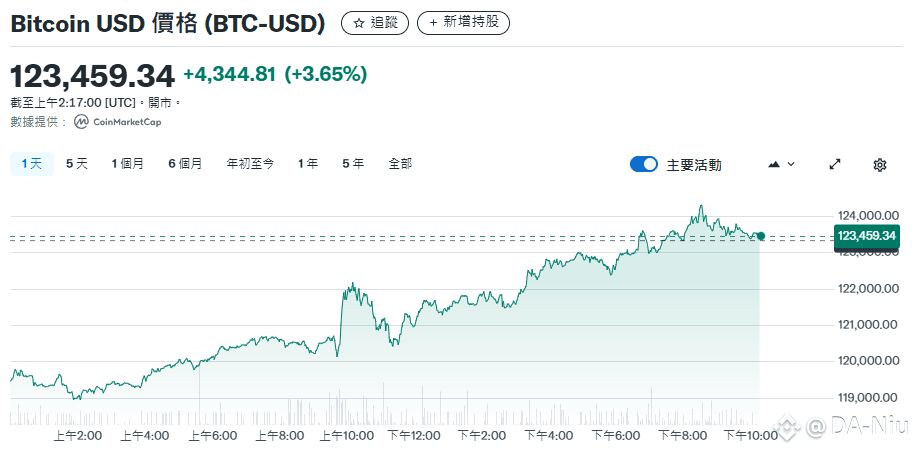Image resolution: width=917 pixels, height=453 pixels.
Task: Open the chart type dropdown chevron
Action: pos(791,165)
